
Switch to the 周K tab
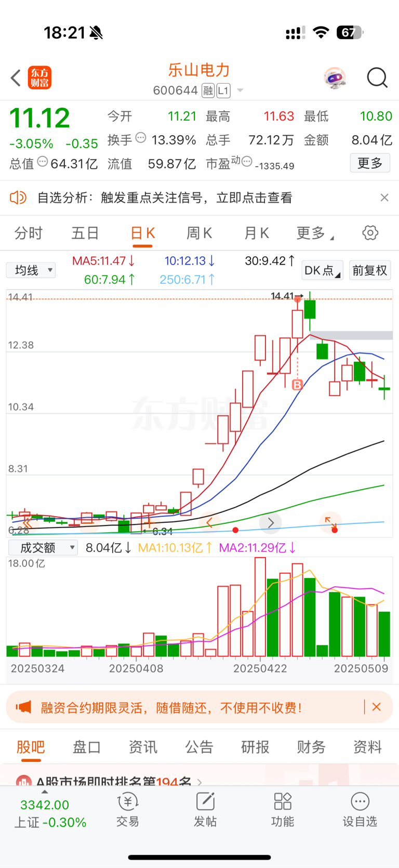tap(199, 233)
